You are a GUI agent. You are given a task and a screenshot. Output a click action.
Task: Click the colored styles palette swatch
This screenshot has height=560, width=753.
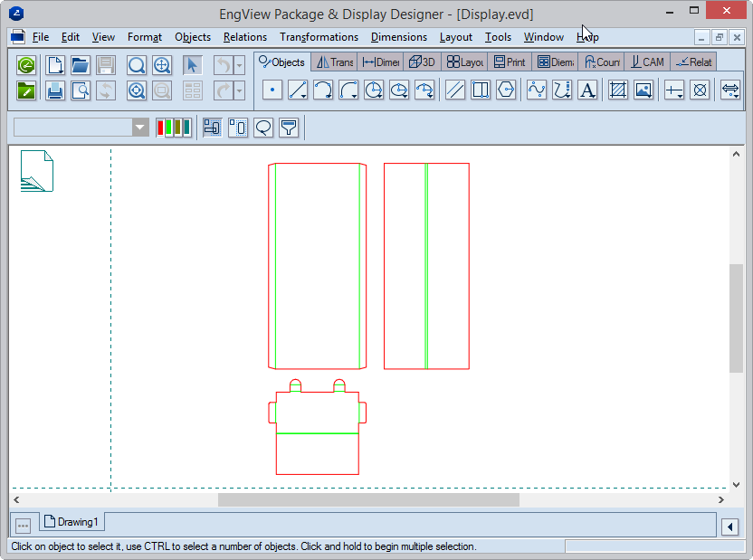click(173, 128)
